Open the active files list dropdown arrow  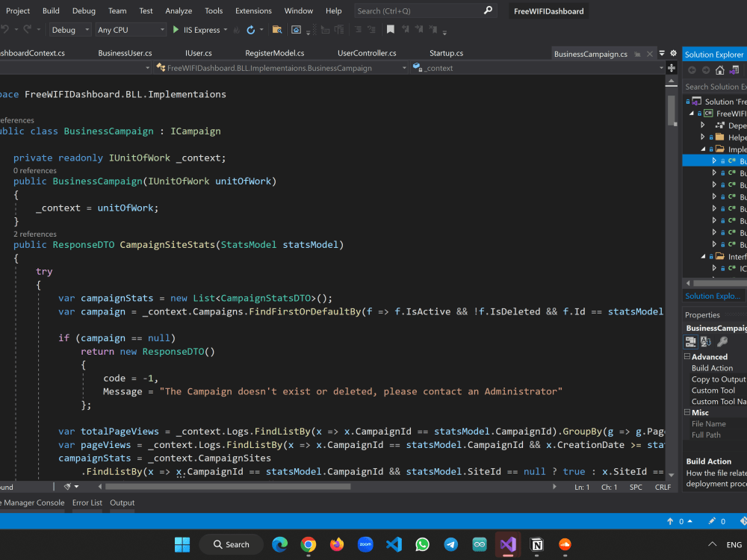coord(662,53)
